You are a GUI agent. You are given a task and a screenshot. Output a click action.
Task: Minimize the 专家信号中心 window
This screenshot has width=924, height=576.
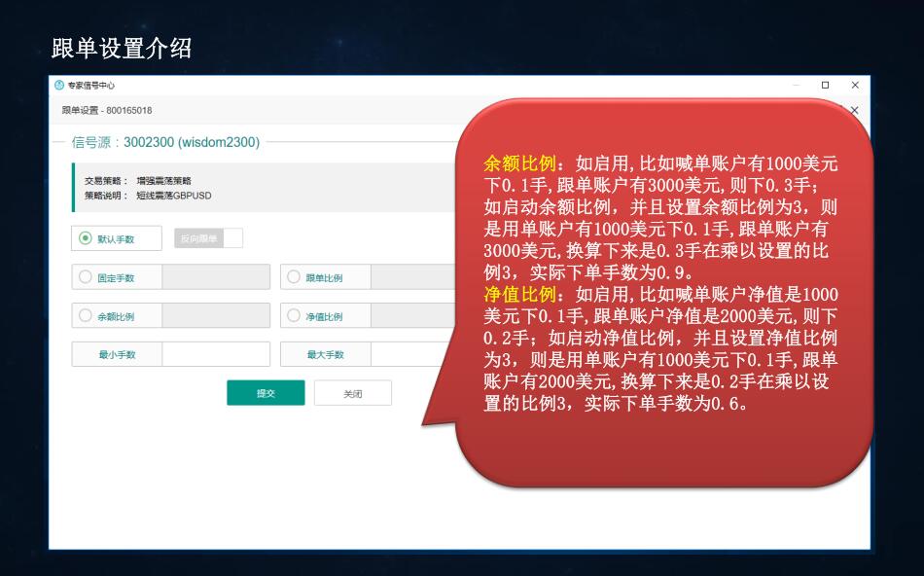coord(796,86)
